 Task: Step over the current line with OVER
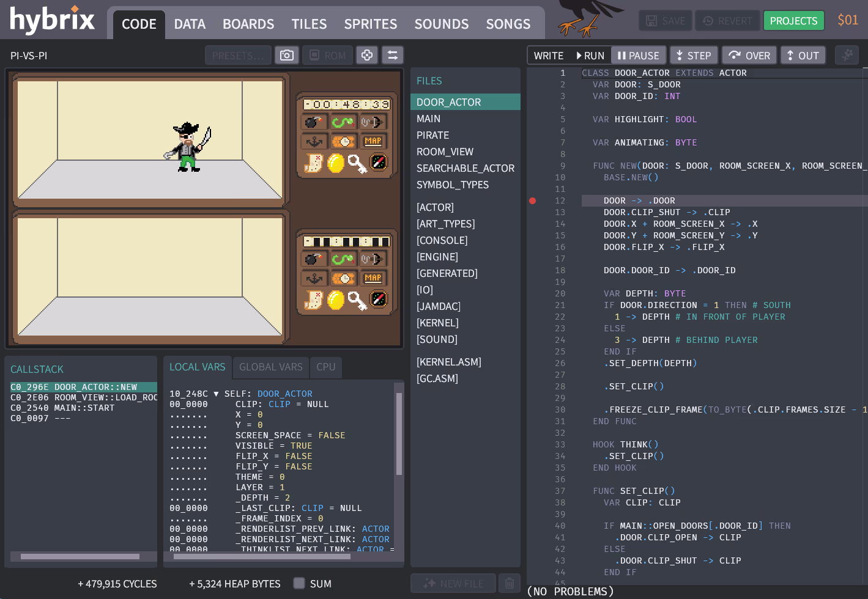point(749,56)
